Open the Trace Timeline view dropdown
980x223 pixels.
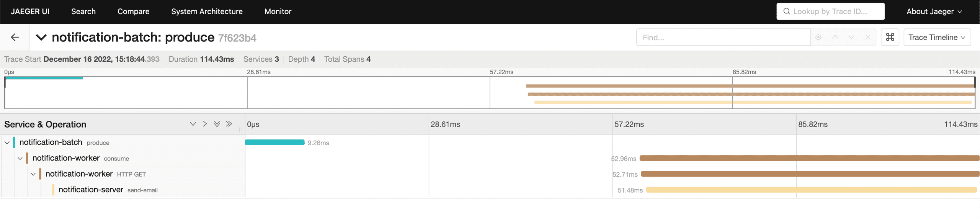(937, 37)
